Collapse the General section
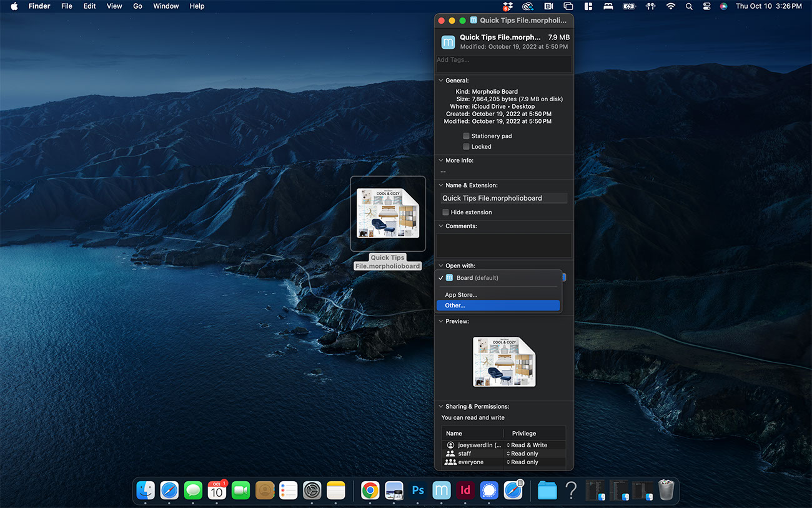Image resolution: width=812 pixels, height=508 pixels. coord(441,81)
